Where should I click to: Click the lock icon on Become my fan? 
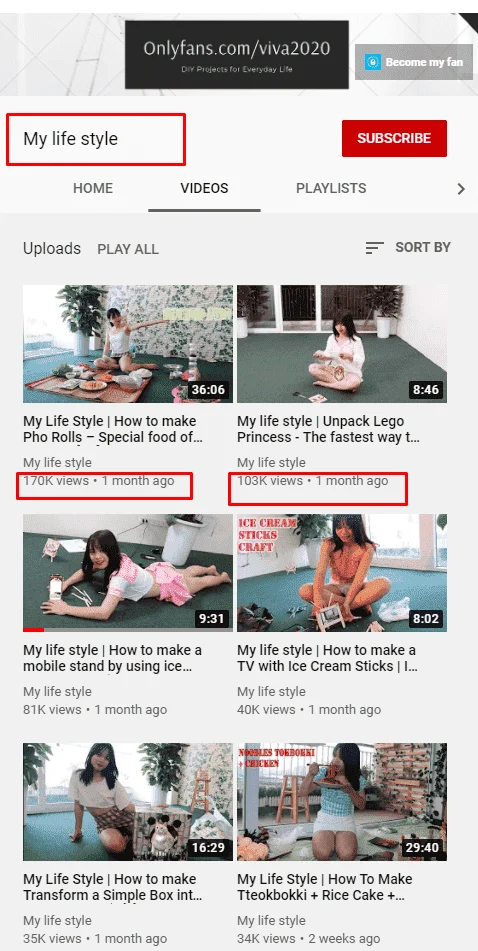click(x=373, y=62)
